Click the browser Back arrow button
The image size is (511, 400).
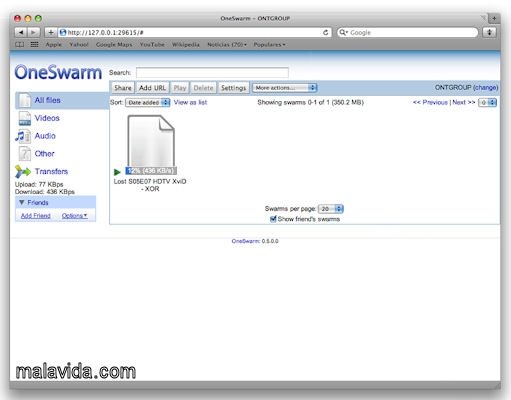21,32
